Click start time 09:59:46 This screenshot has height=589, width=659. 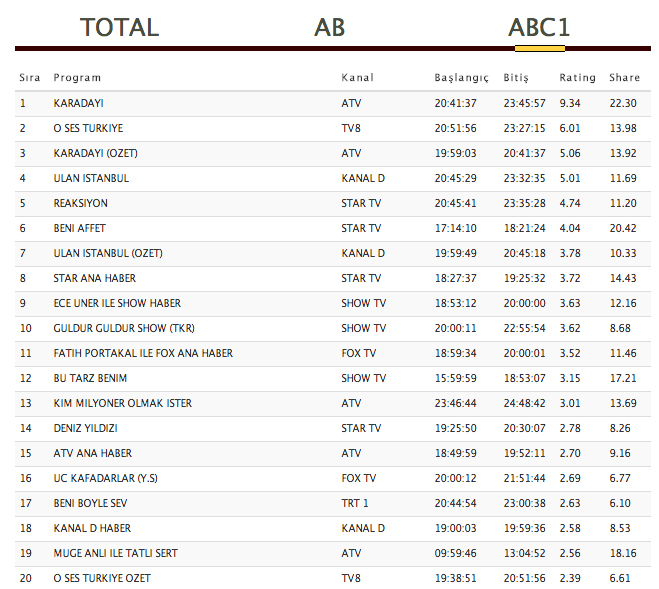tap(456, 553)
